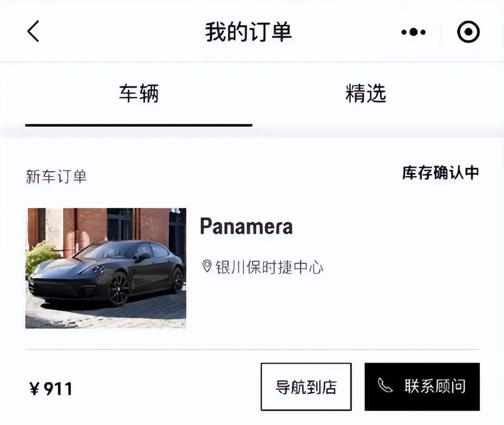Click the 新车订单 section label
504x425 pixels.
56,176
